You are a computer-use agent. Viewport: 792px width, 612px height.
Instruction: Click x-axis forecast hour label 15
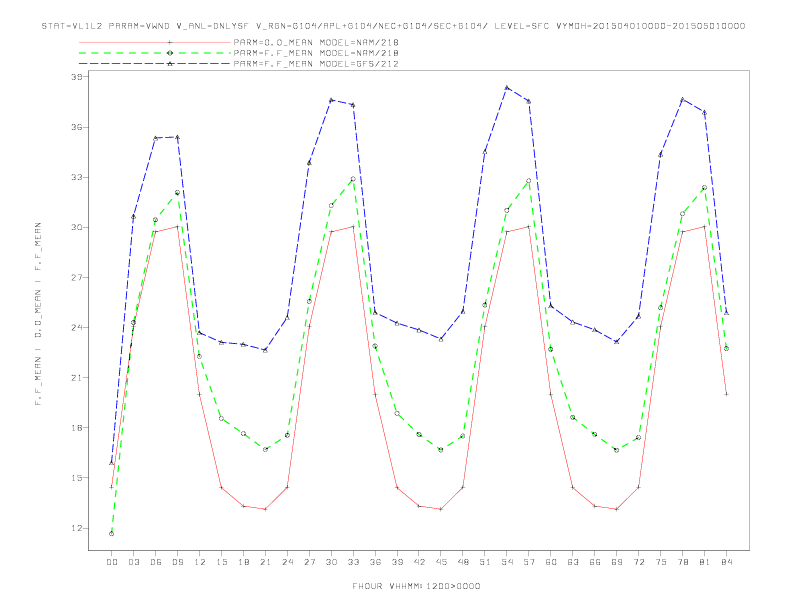tap(221, 562)
